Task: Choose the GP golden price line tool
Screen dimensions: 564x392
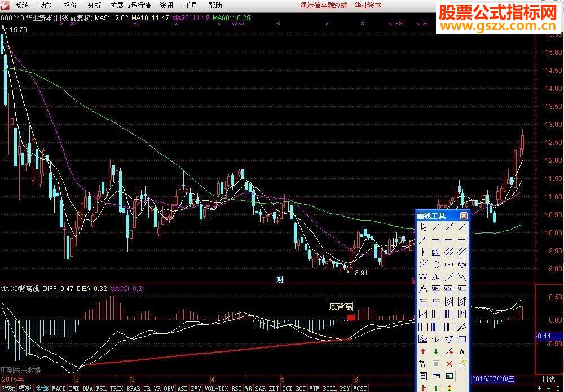Action: coord(436,289)
